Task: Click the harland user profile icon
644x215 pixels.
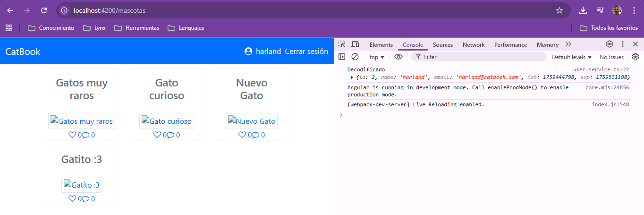Action: pyautogui.click(x=248, y=52)
